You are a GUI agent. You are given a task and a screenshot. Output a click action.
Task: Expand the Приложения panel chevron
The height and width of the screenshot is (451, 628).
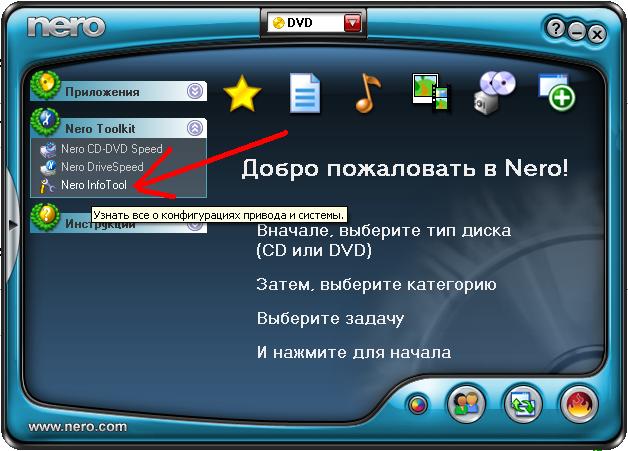coord(195,91)
